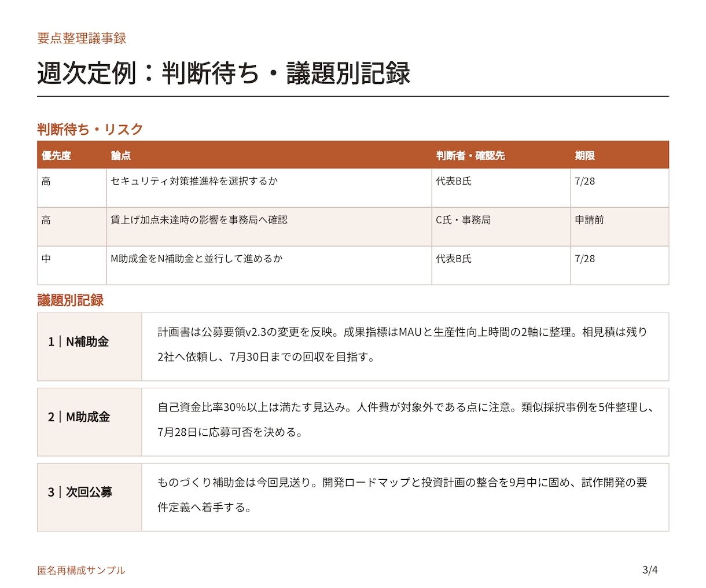706x588 pixels.
Task: Select the agenda label 3|次回公募
Action: click(80, 492)
